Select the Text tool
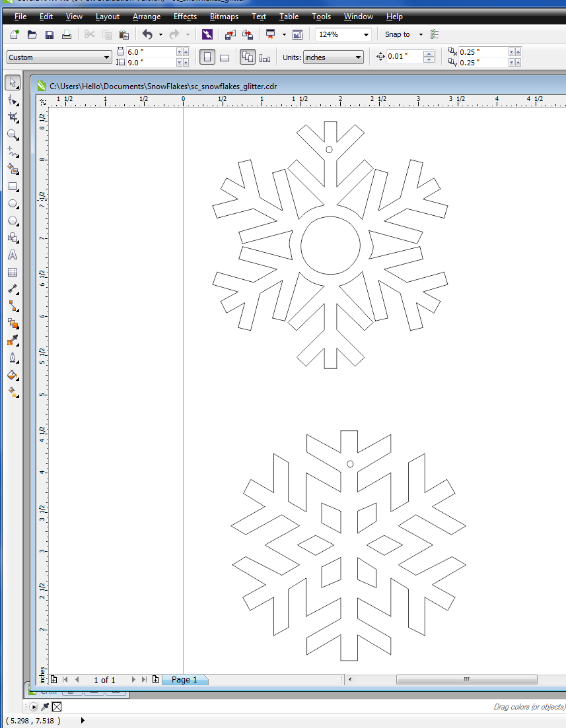The height and width of the screenshot is (728, 566). [x=11, y=254]
